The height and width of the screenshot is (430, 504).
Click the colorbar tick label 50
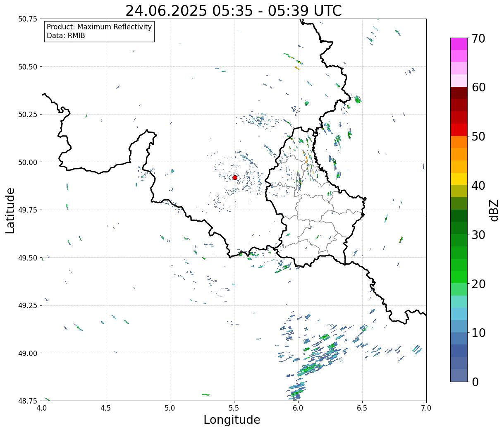tap(478, 136)
